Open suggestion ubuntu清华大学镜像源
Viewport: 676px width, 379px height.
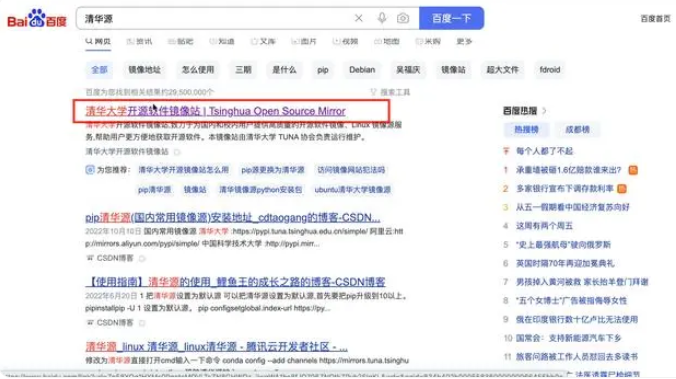[x=353, y=190]
